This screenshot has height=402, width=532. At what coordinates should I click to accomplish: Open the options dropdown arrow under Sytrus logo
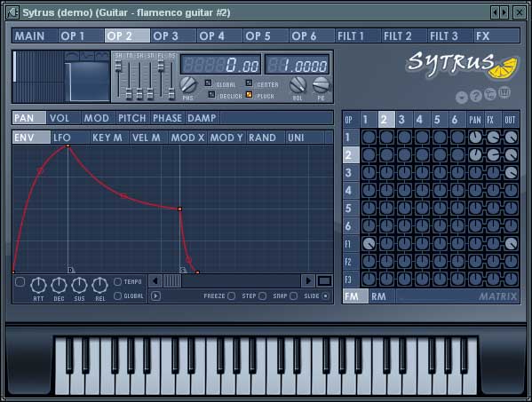462,98
